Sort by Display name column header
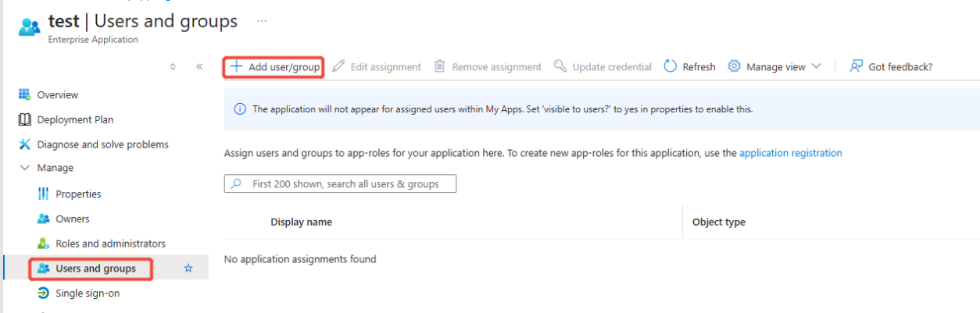 point(301,222)
